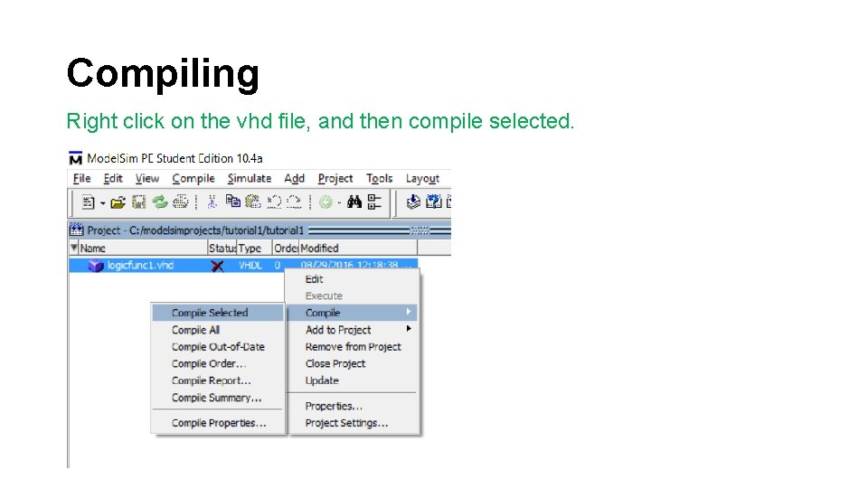
Task: Expand the Compile submenu arrow
Action: coord(409,312)
